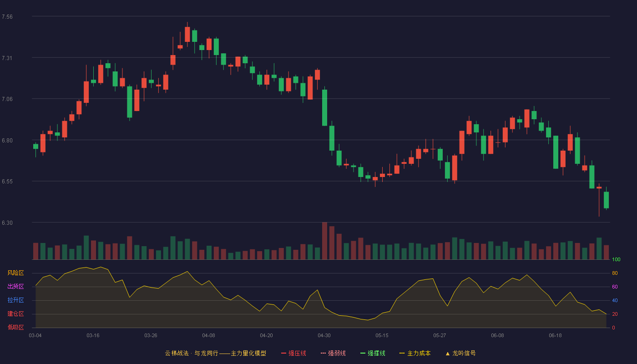The image size is (637, 364).
Task: Select the 出货区 zone label
Action: point(15,287)
